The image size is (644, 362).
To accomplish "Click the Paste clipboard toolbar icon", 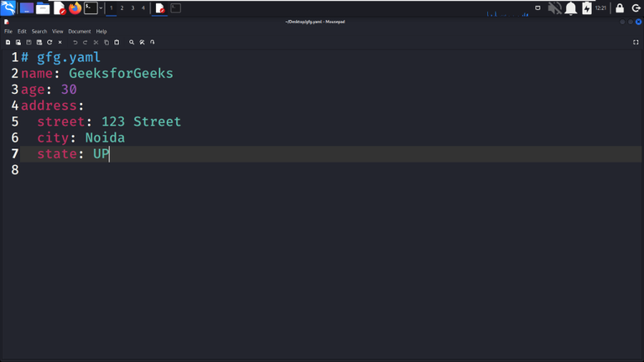I will [117, 42].
